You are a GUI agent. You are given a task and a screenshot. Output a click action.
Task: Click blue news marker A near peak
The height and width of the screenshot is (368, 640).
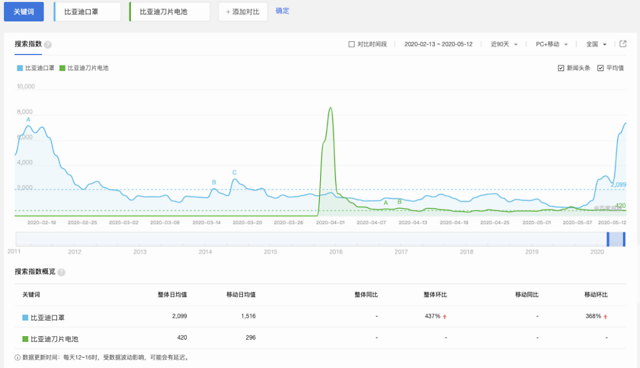pyautogui.click(x=28, y=120)
